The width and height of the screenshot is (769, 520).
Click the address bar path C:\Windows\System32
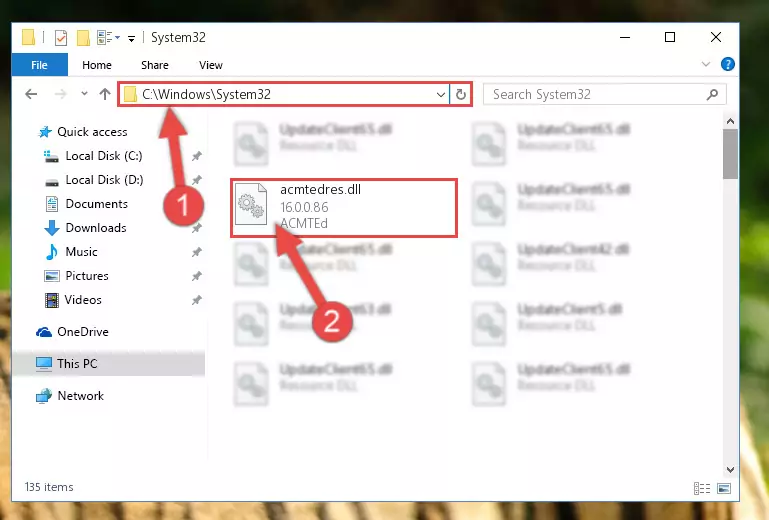pyautogui.click(x=206, y=94)
